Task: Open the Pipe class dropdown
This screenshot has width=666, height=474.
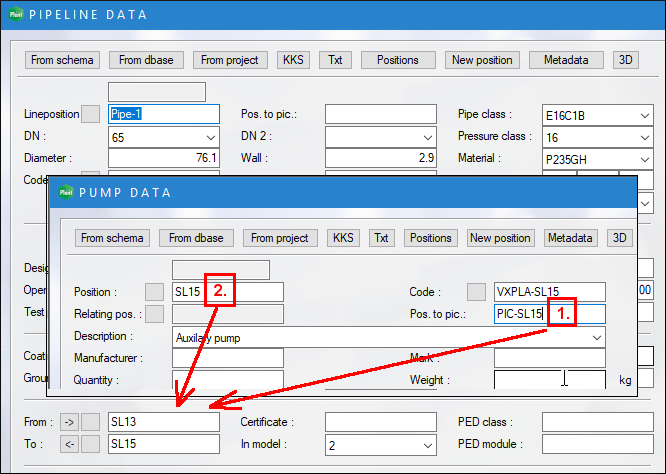Action: 644,115
